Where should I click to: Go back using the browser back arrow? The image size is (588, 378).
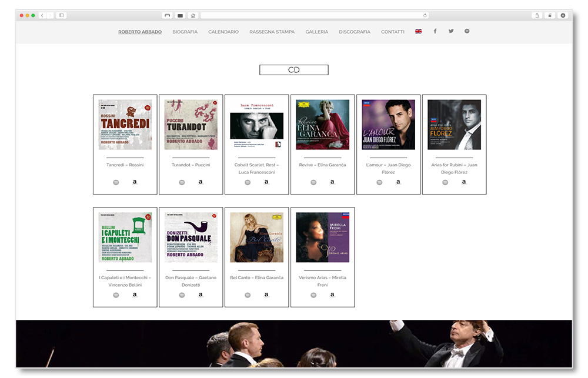coord(42,15)
